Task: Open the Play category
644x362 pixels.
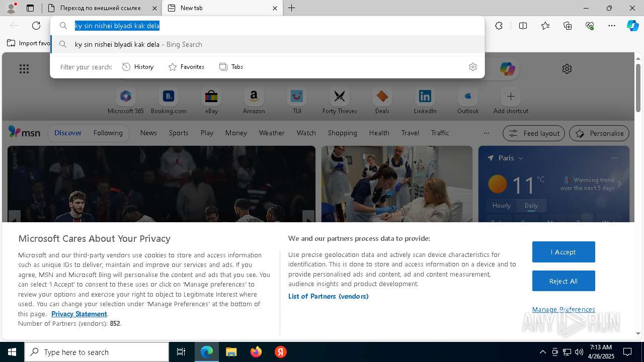Action: pyautogui.click(x=207, y=133)
